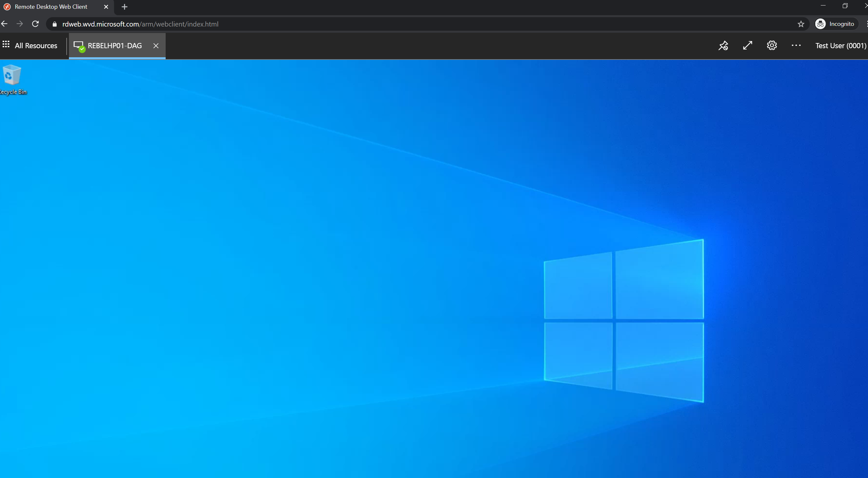Open the Test User (0001) account menu
Image resolution: width=868 pixels, height=478 pixels.
(841, 45)
